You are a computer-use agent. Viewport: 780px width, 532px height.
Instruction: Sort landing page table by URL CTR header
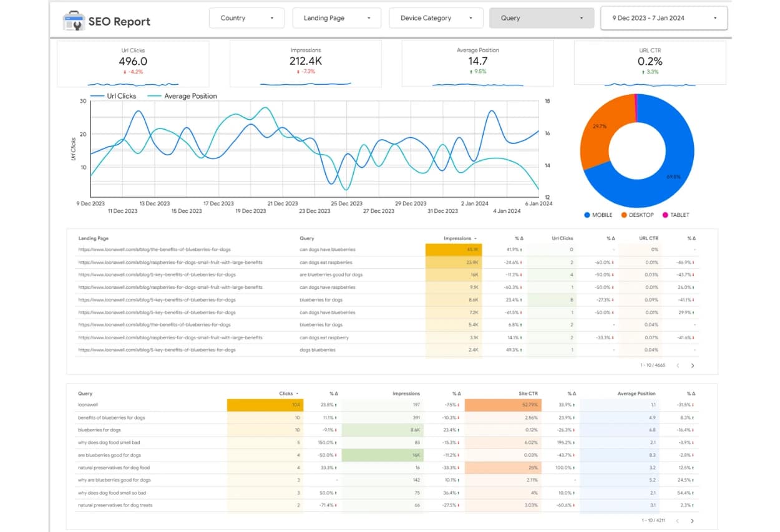(648, 238)
